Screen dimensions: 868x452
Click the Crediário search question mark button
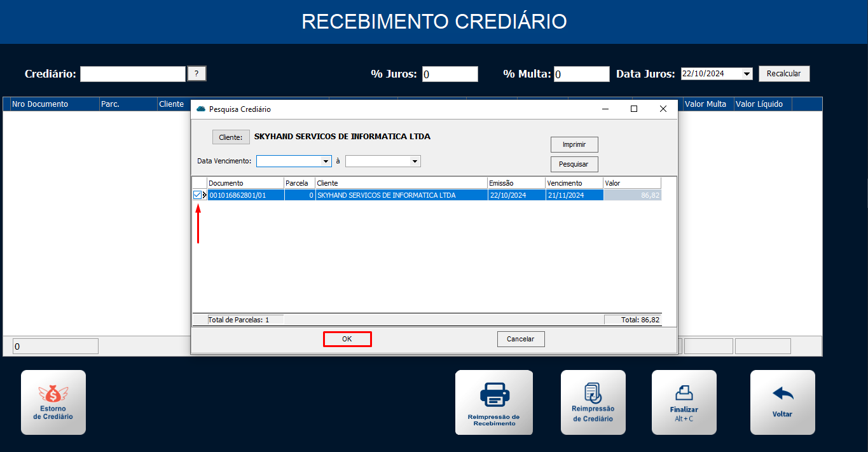coord(196,74)
